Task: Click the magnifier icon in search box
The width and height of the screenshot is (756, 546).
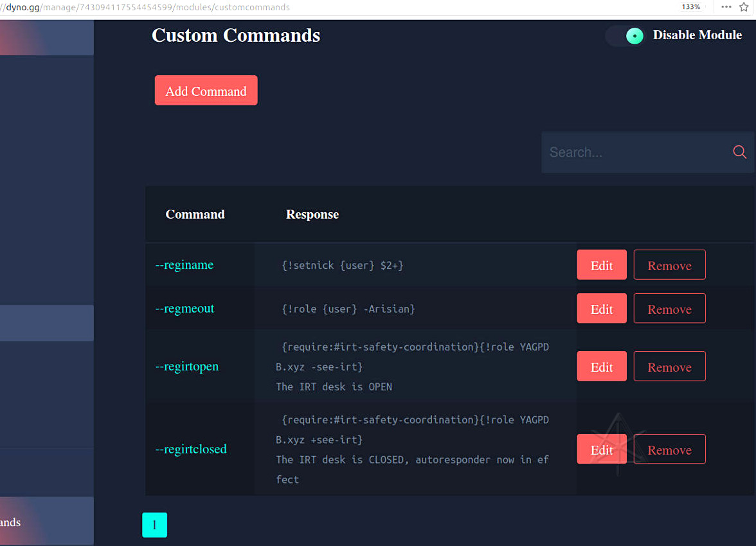Action: tap(739, 152)
